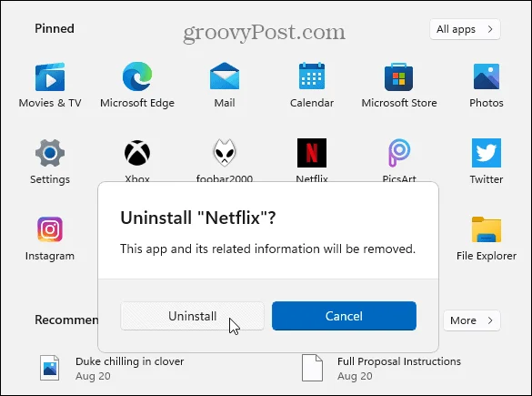The image size is (532, 396).
Task: Launch Microsoft Edge from pinned apps
Action: pyautogui.click(x=137, y=76)
